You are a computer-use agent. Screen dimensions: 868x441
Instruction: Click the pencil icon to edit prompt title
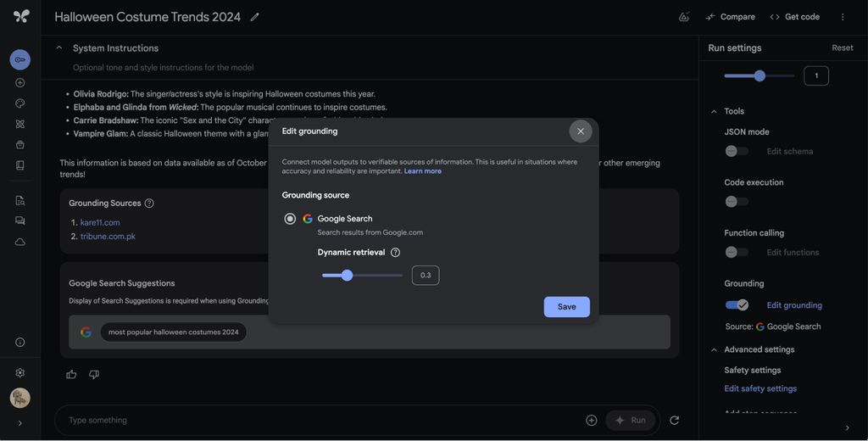tap(255, 17)
